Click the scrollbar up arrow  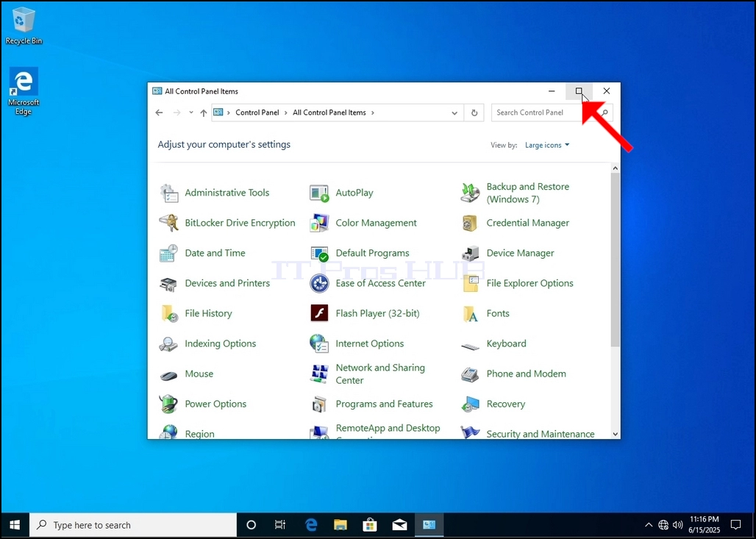[616, 168]
